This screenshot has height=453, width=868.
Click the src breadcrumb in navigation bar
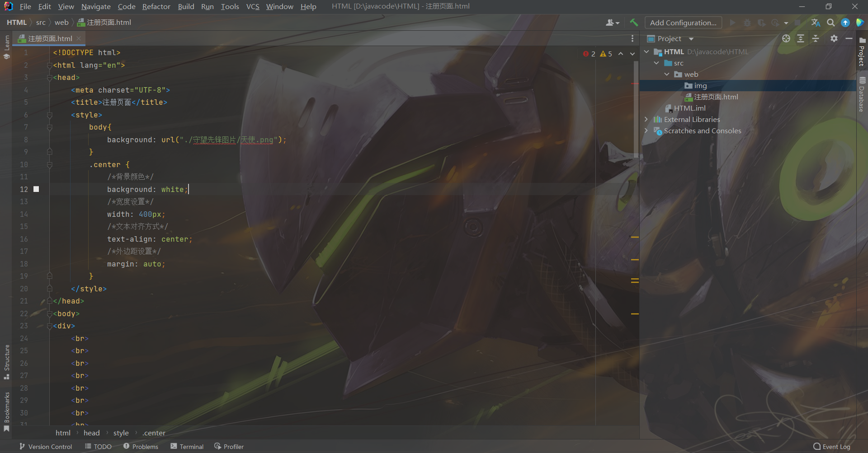pyautogui.click(x=41, y=23)
